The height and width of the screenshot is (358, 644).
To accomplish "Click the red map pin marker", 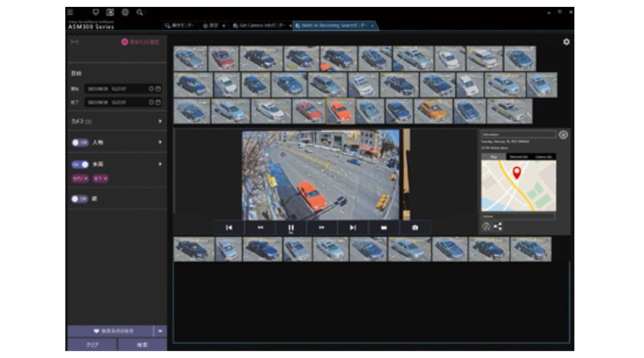I will tap(517, 173).
